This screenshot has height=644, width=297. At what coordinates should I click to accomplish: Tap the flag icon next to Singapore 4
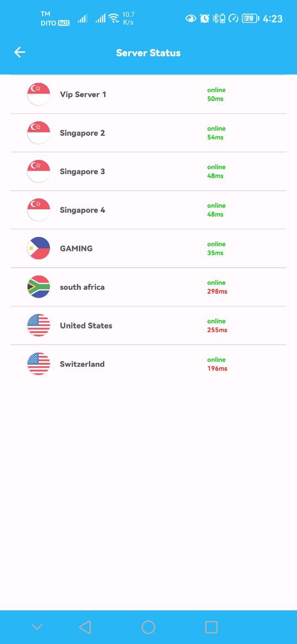[x=39, y=210]
